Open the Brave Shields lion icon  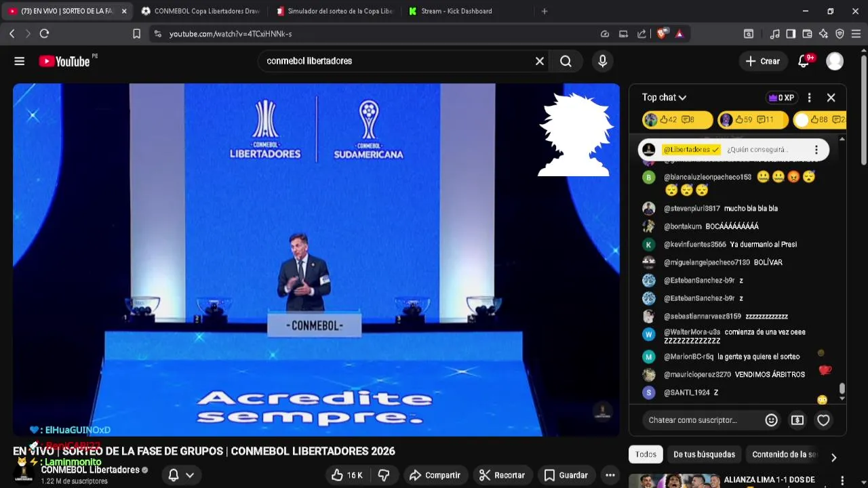click(662, 33)
